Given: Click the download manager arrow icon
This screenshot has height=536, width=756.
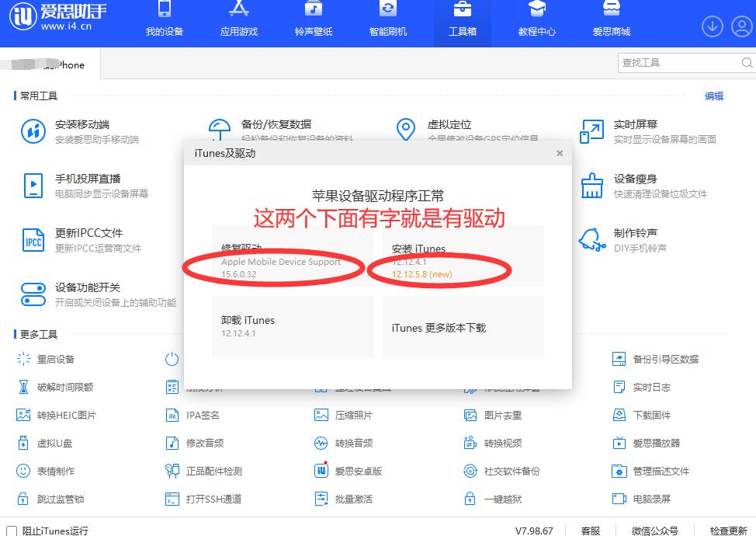Looking at the screenshot, I should (x=712, y=26).
